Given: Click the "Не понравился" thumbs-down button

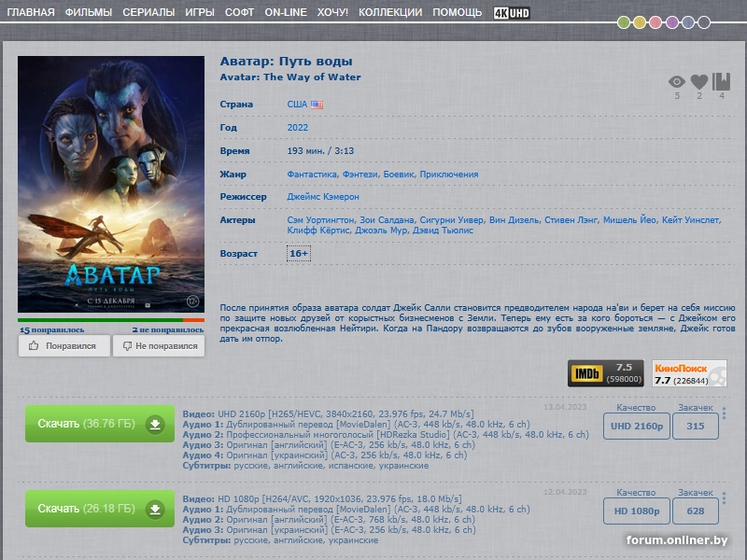Looking at the screenshot, I should point(159,345).
